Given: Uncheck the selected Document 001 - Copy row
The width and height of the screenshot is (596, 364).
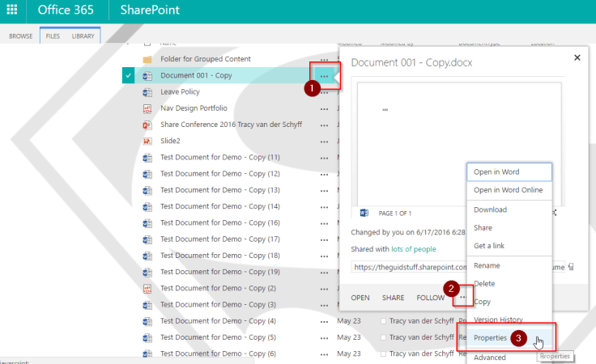Looking at the screenshot, I should pos(128,76).
